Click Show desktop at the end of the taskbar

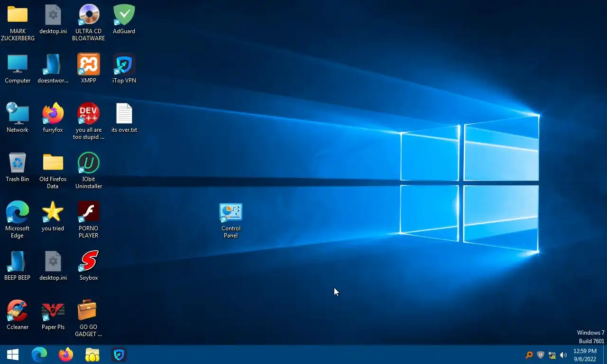tap(605, 355)
